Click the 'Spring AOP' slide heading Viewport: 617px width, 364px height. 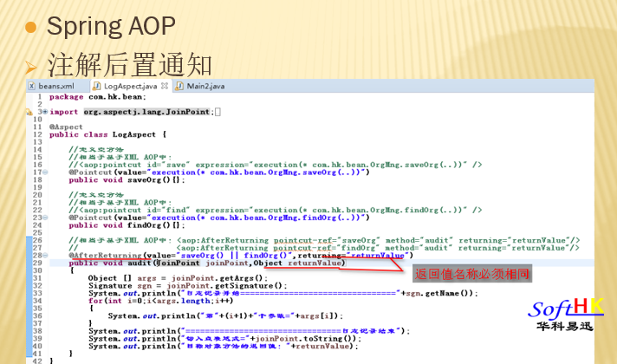point(111,26)
